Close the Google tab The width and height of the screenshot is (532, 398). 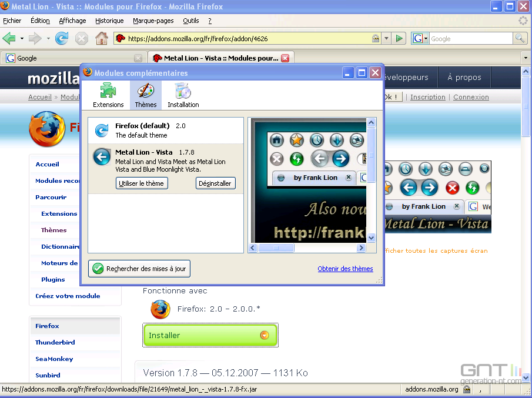pos(138,58)
